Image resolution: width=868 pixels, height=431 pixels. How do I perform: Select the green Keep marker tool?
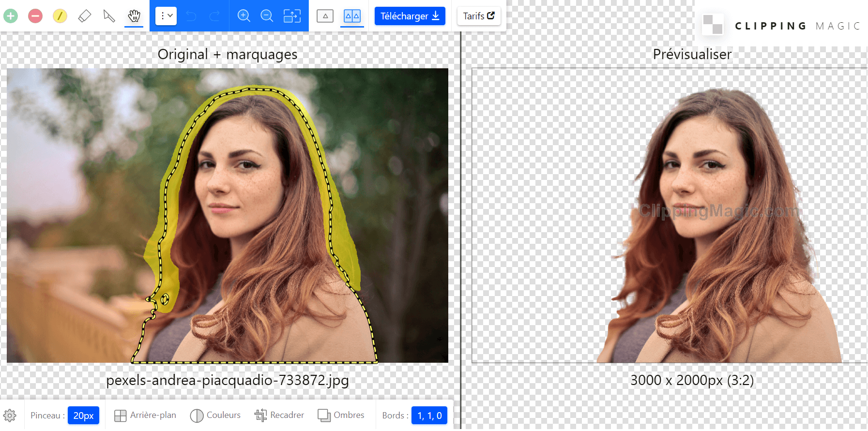(x=11, y=16)
